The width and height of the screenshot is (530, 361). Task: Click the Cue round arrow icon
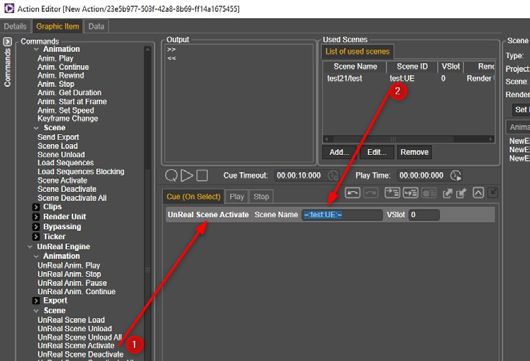[x=171, y=175]
